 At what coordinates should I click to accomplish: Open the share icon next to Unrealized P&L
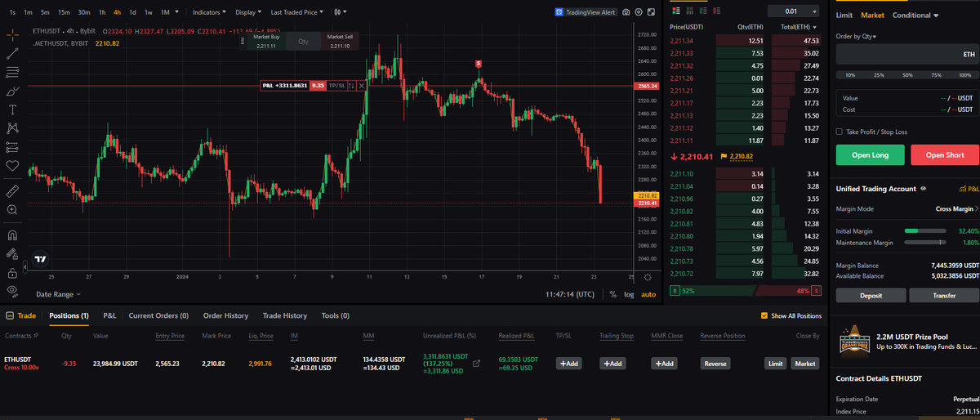[477, 363]
